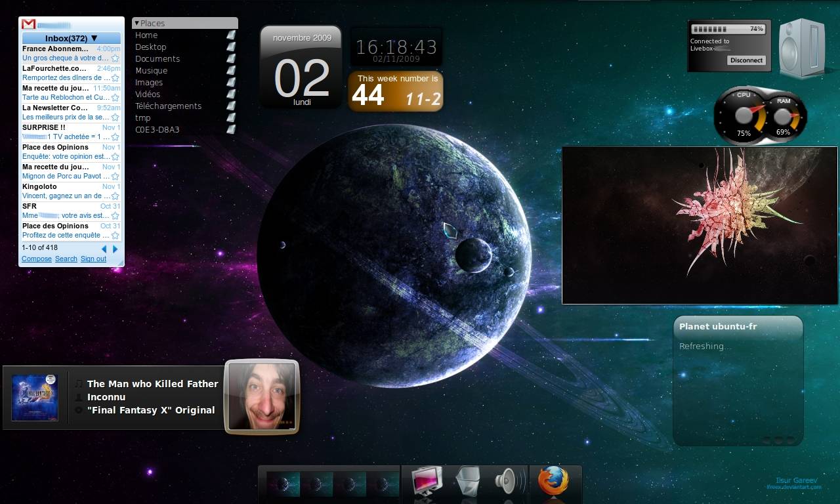
Task: Switch to third workspace thumbnail in dock
Action: pyautogui.click(x=350, y=484)
